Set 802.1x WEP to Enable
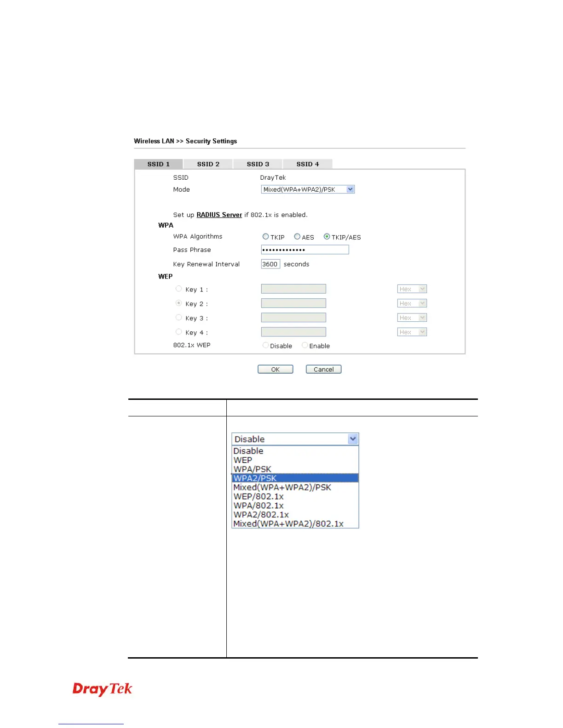Viewport: 563px width, 728px height. click(305, 345)
